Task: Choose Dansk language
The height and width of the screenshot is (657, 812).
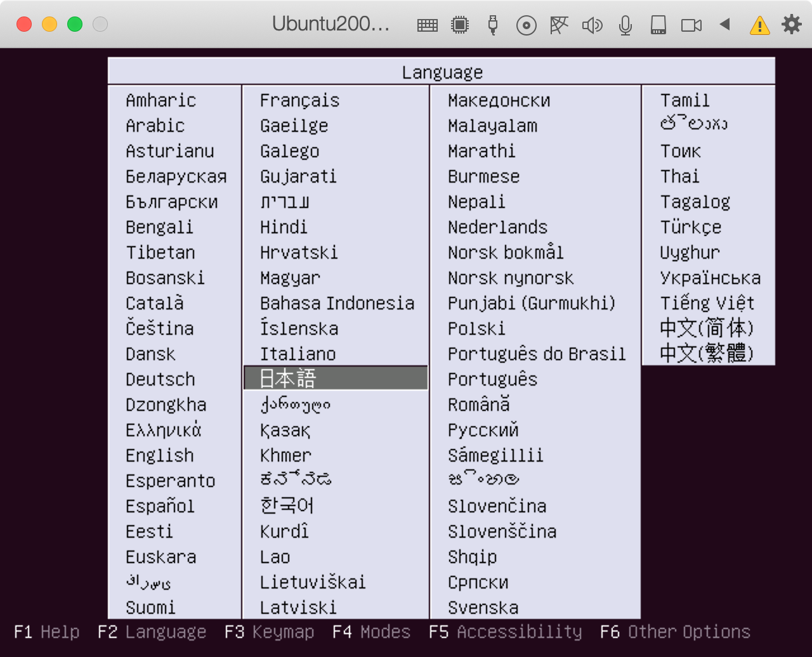Action: tap(151, 354)
